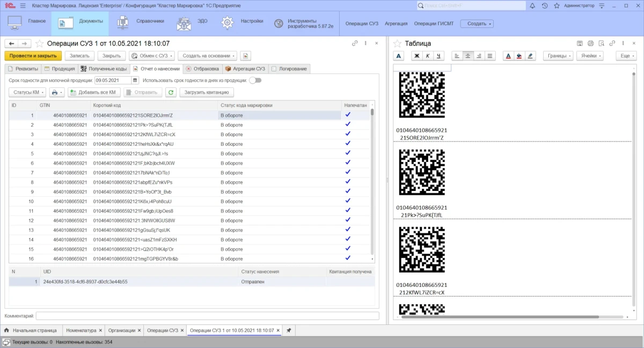Toggle Напечатан checkmark for row 3
The width and height of the screenshot is (644, 348).
348,134
